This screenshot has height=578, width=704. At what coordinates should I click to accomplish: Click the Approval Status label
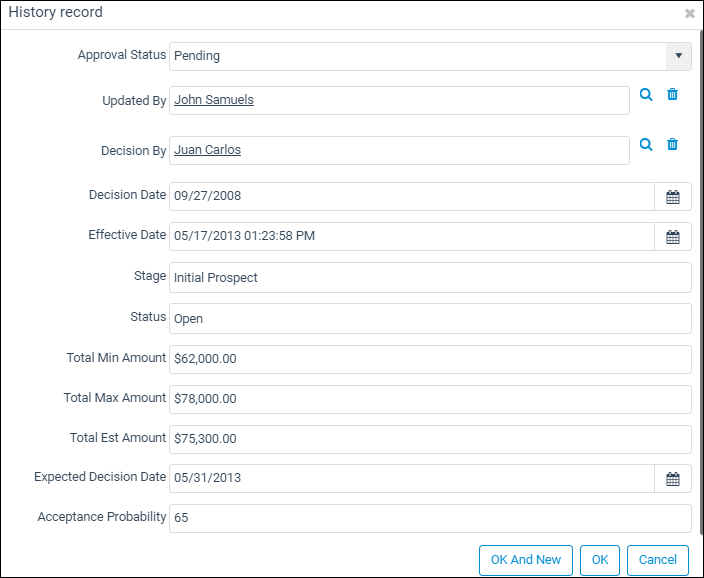coord(122,55)
